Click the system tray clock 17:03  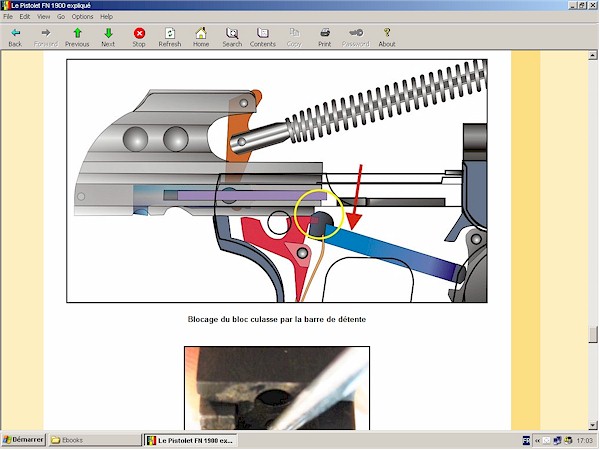[x=584, y=440]
